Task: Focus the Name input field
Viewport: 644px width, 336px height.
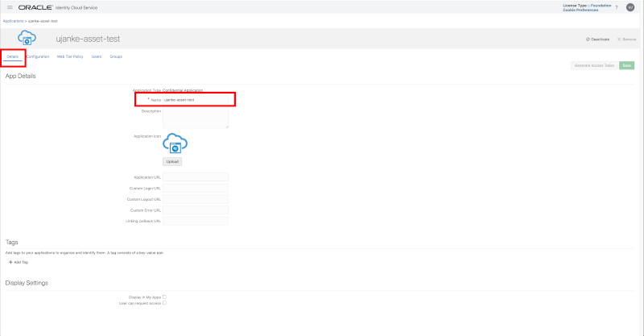Action: click(196, 100)
